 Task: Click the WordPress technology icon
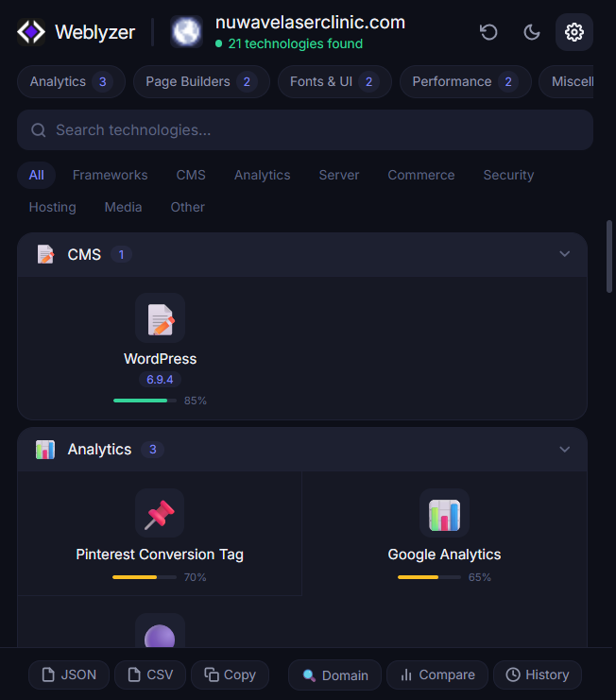point(161,318)
